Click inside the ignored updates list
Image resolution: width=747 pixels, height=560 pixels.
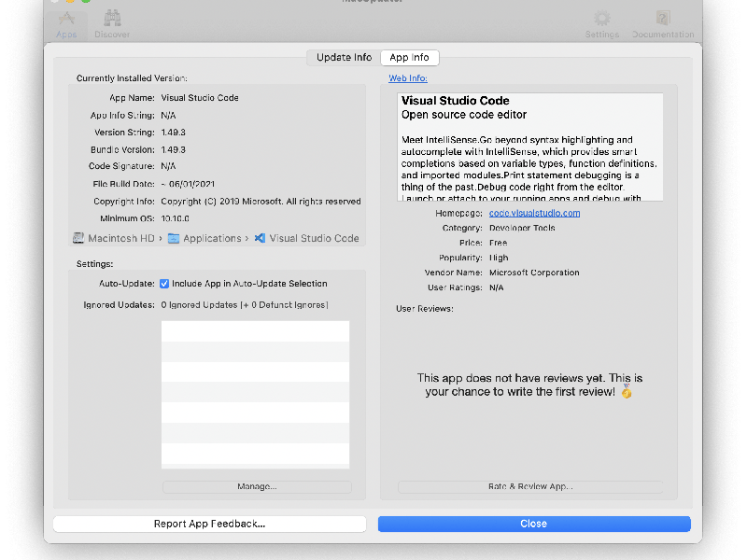255,395
